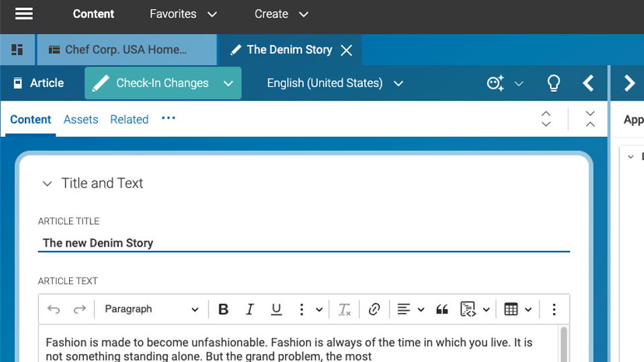Image resolution: width=644 pixels, height=362 pixels.
Task: Open the English (United States) language dropdown
Action: point(335,83)
